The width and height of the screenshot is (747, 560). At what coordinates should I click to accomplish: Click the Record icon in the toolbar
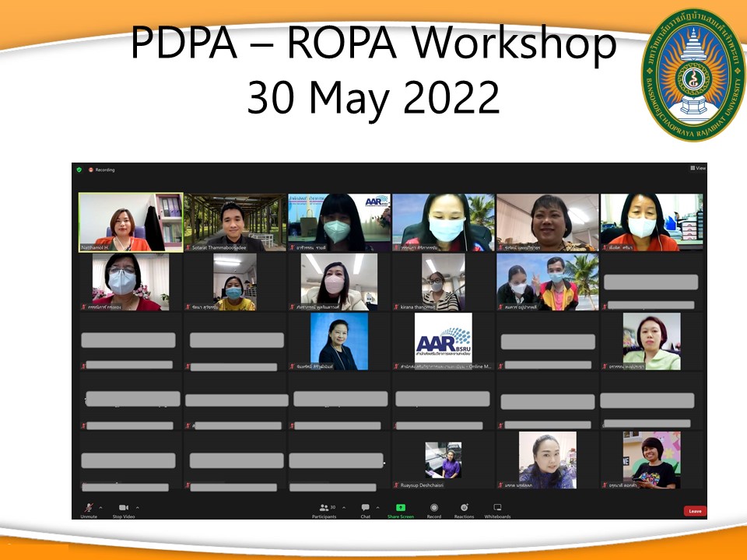coord(433,507)
